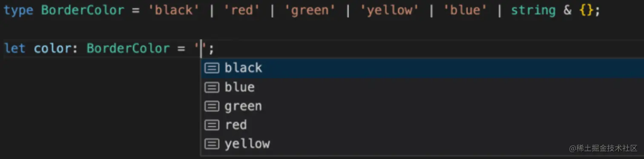Click the BorderColor type name in declaration
Screen dimensions: 644x159
pyautogui.click(x=83, y=10)
